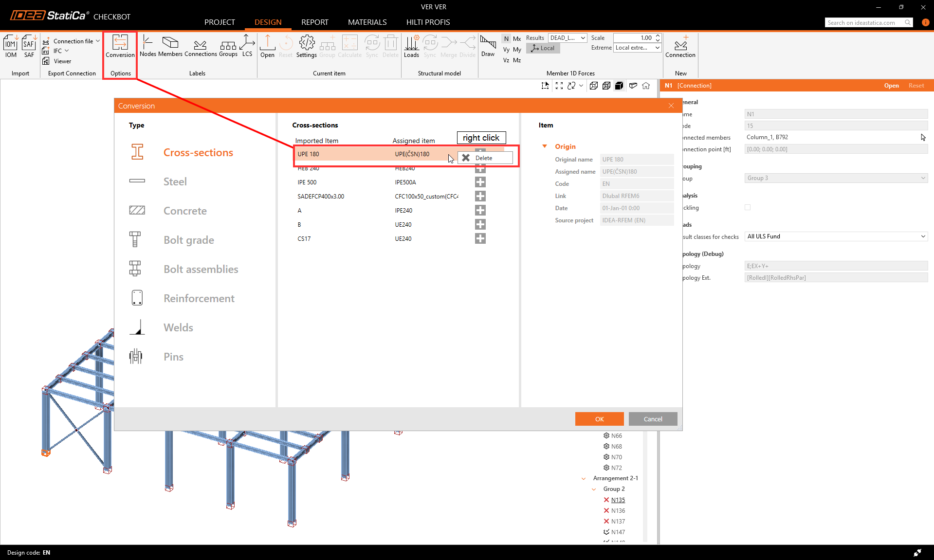Toggle the N force component
Viewport: 934px width, 560px height.
click(506, 38)
